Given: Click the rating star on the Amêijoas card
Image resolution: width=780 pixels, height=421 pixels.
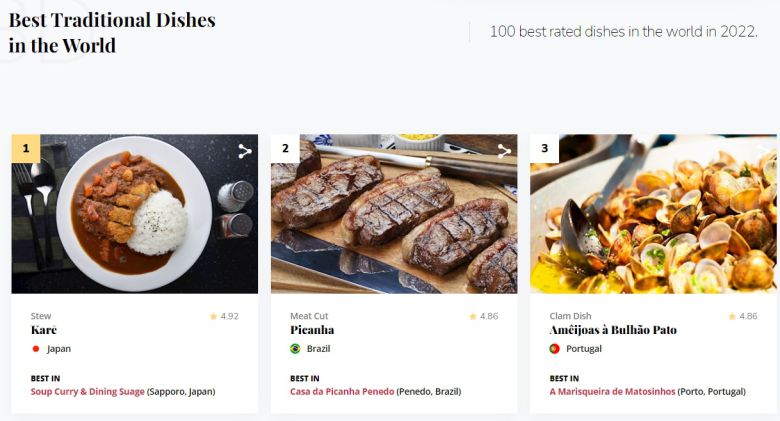Looking at the screenshot, I should (732, 316).
